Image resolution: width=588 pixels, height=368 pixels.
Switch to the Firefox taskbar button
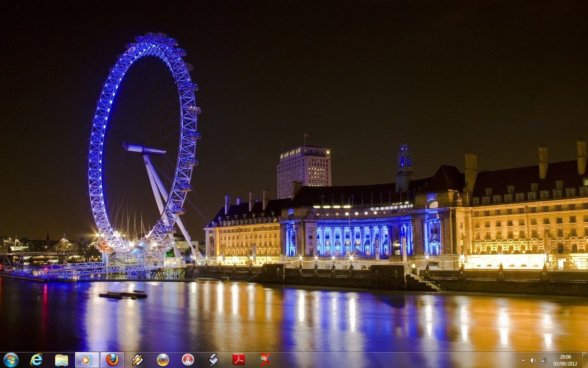pyautogui.click(x=112, y=360)
